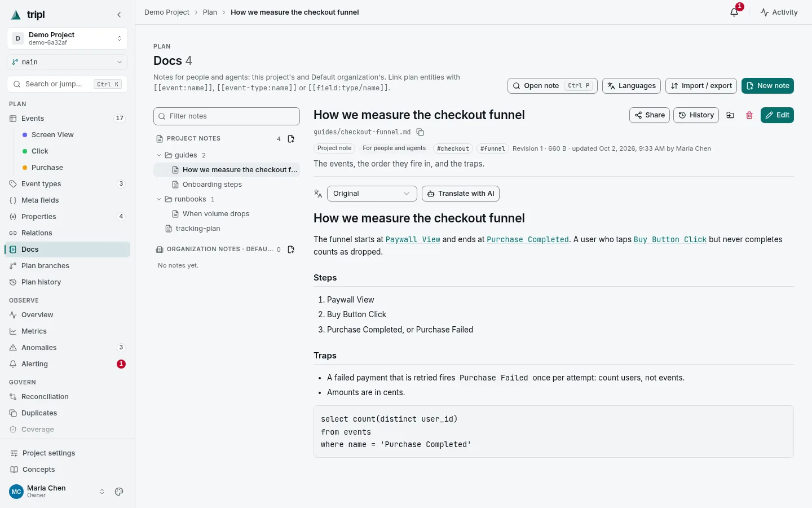
Task: Follow the Purchase Completed event link
Action: pyautogui.click(x=528, y=239)
